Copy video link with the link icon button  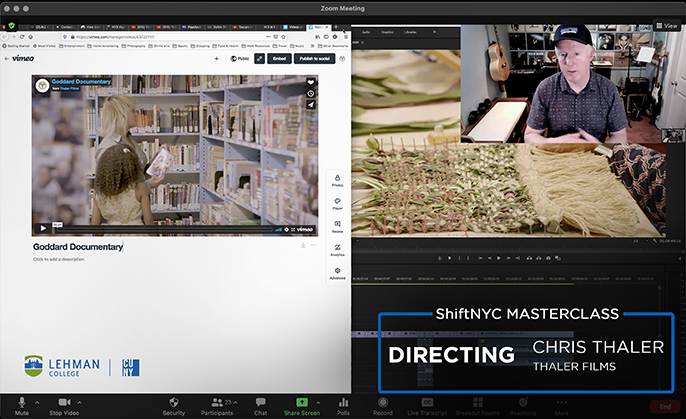coord(259,59)
